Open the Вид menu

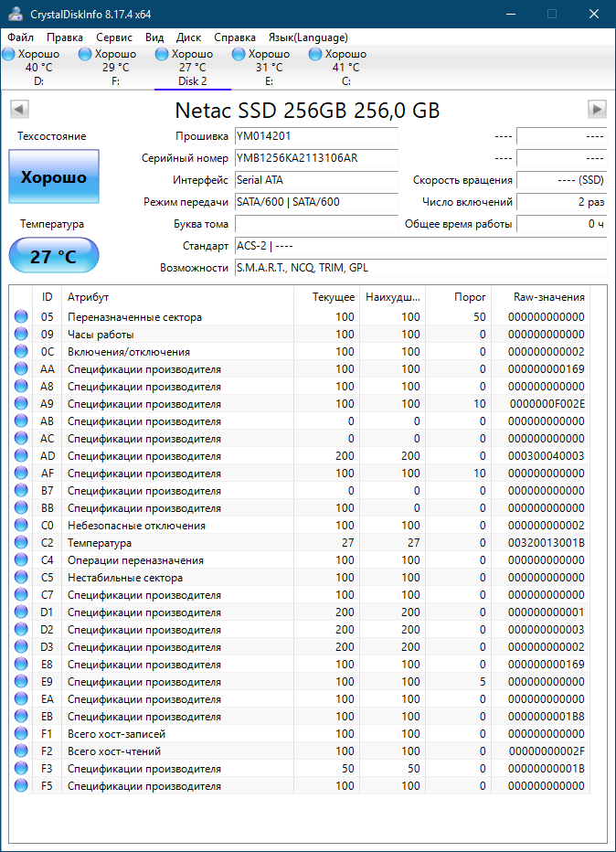point(154,37)
